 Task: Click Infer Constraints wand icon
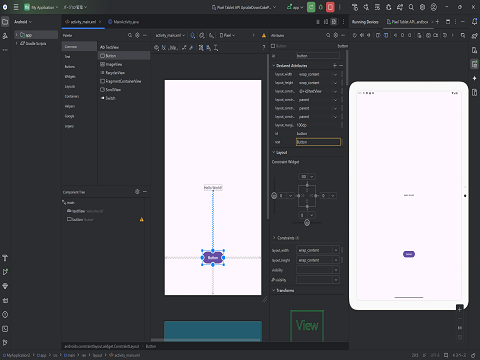point(191,48)
